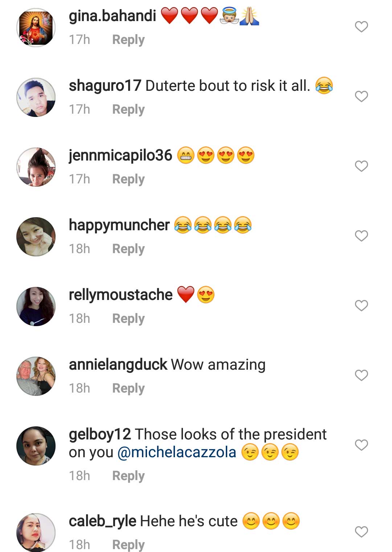Reply to annielangduck's comment
This screenshot has width=392, height=552.
128,388
